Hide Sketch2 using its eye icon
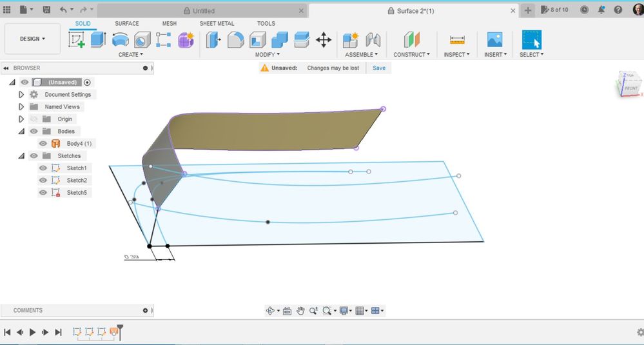Image resolution: width=644 pixels, height=345 pixels. tap(43, 181)
